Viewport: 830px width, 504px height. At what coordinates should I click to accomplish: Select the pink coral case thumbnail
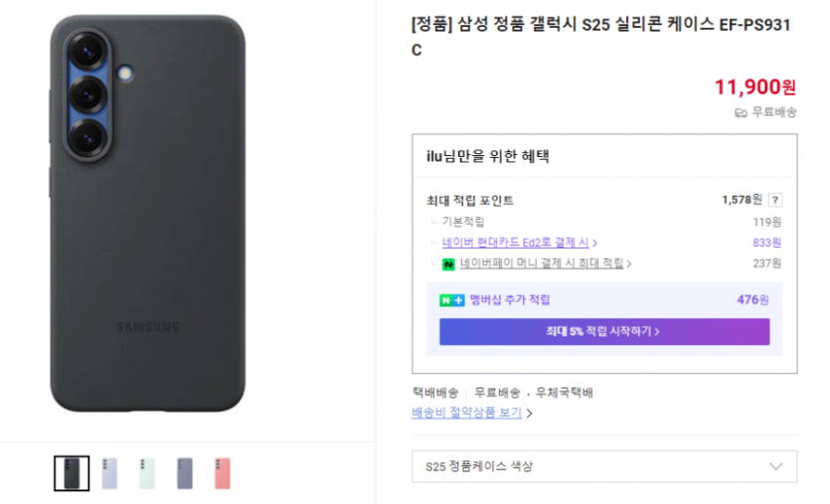(x=223, y=473)
